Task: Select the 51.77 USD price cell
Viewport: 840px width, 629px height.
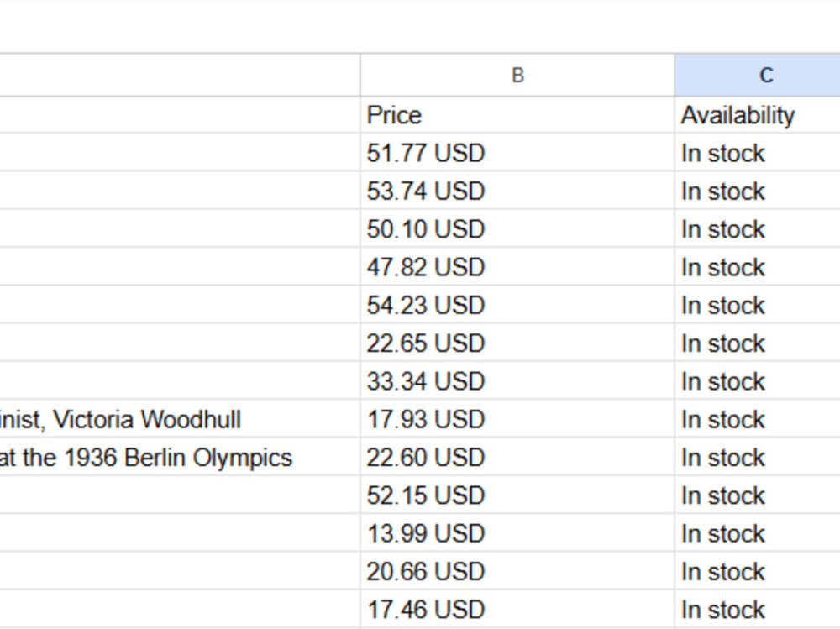Action: [517, 153]
